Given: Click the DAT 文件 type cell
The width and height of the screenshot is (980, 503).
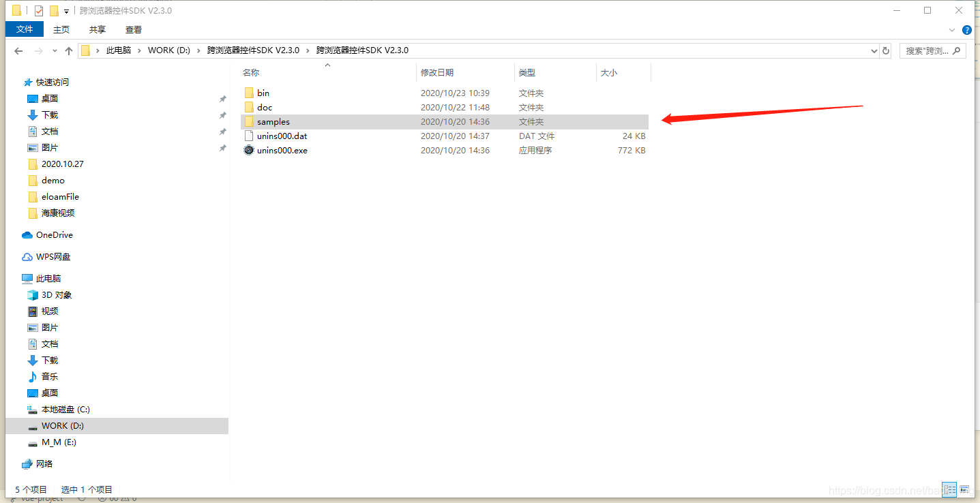Looking at the screenshot, I should 537,136.
